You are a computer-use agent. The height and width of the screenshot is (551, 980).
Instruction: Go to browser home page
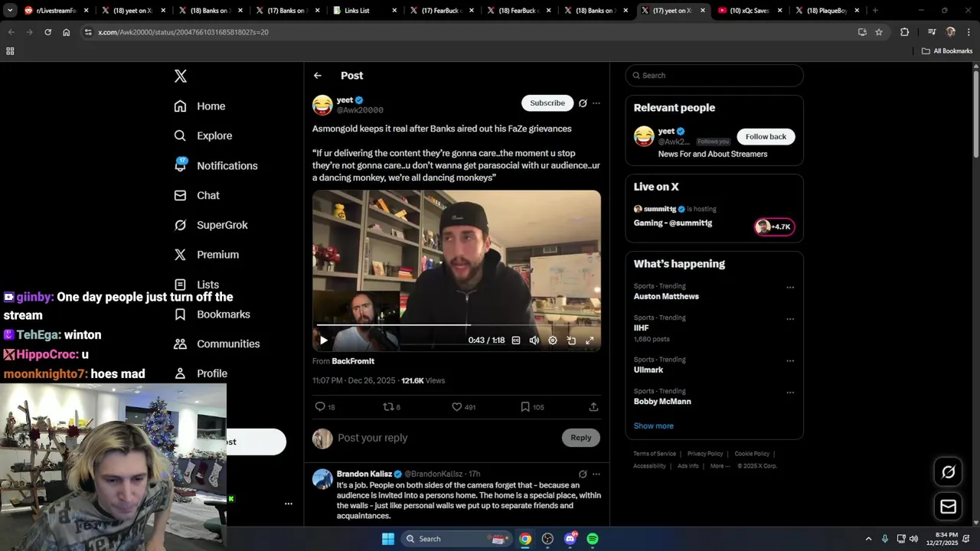pyautogui.click(x=67, y=32)
